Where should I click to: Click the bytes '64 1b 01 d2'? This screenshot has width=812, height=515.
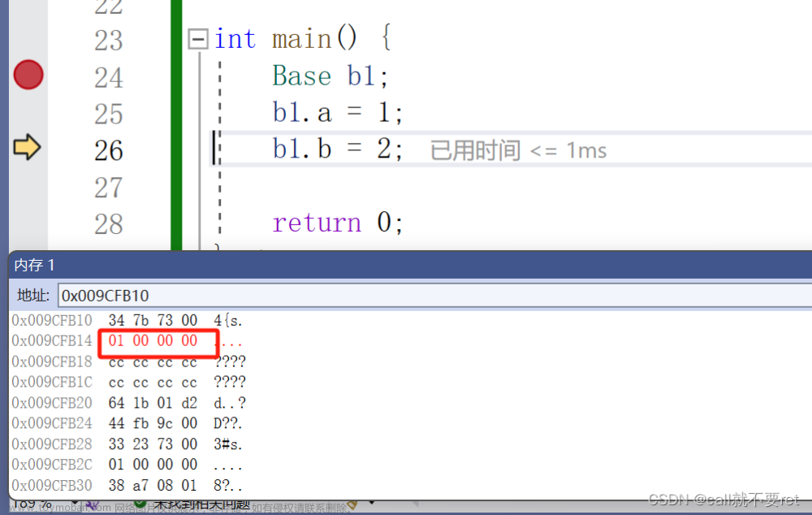(153, 403)
